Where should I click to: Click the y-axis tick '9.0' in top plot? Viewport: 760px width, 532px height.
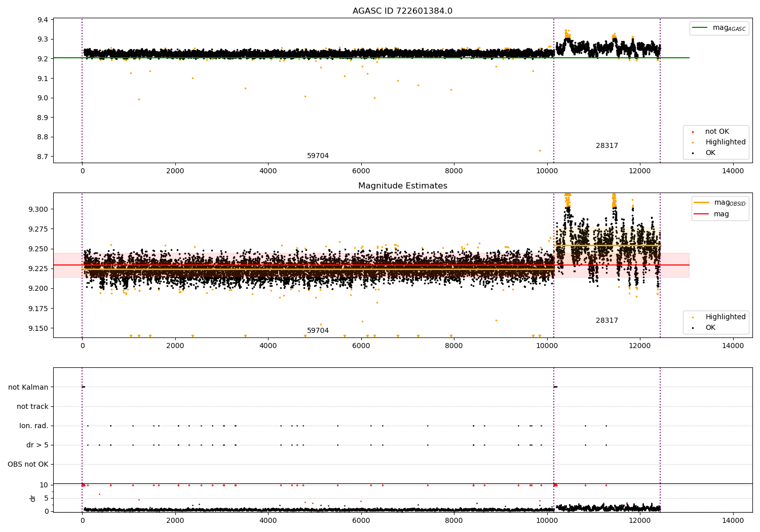[43, 98]
